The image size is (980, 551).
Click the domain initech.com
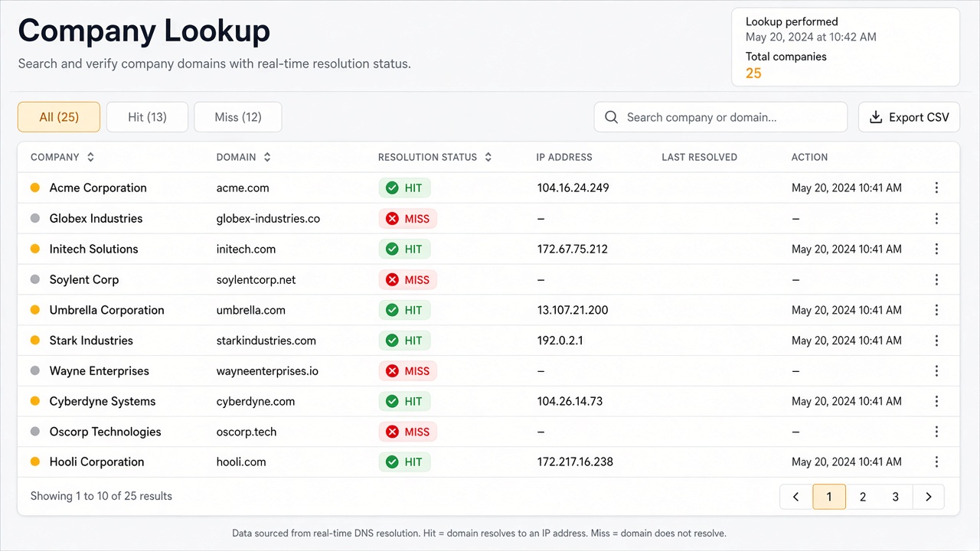(246, 249)
